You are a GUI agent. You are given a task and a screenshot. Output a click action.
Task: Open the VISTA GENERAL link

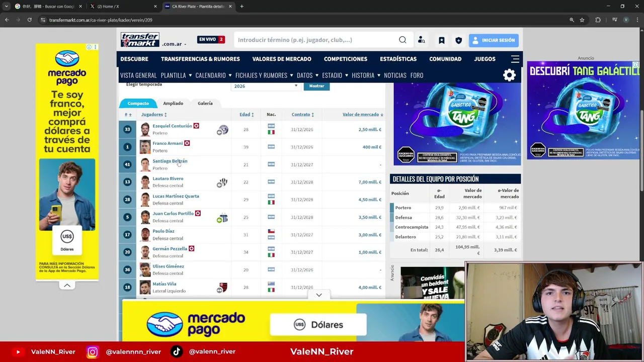pos(138,75)
